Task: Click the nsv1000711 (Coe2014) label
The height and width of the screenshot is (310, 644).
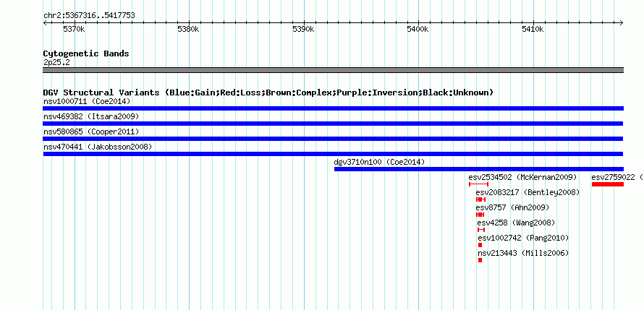Action: (87, 101)
